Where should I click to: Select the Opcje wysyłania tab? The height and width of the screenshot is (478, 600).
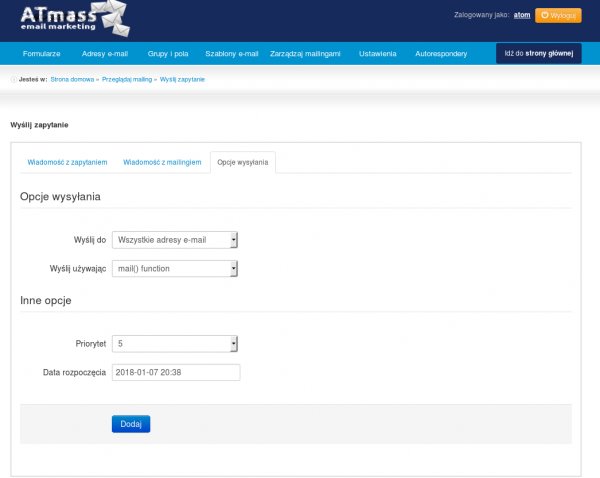[243, 162]
